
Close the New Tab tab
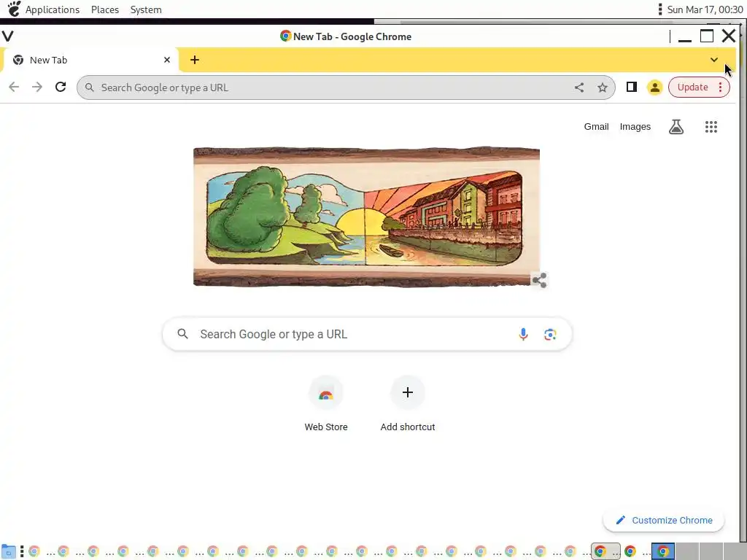[x=167, y=60]
